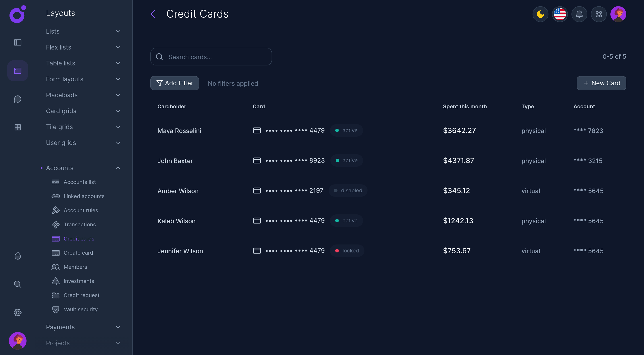Viewport: 644px width, 355px height.
Task: Select the Credit cards menu entry
Action: pyautogui.click(x=79, y=239)
